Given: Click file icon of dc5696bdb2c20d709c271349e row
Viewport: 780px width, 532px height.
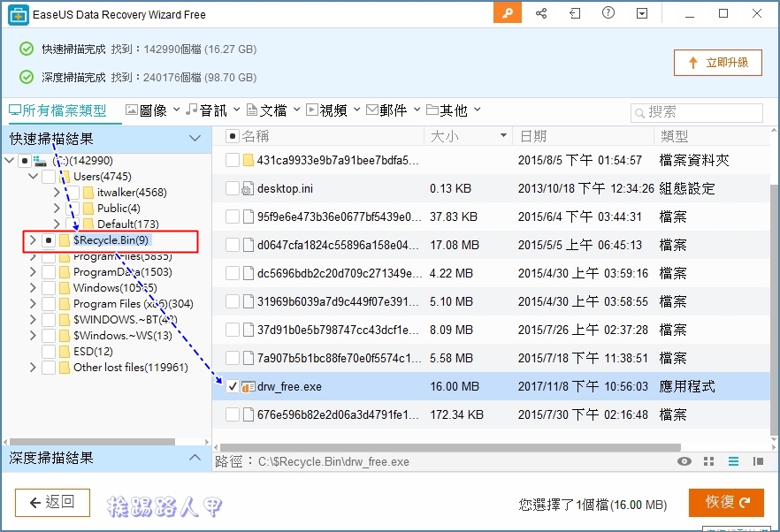Looking at the screenshot, I should 249,273.
